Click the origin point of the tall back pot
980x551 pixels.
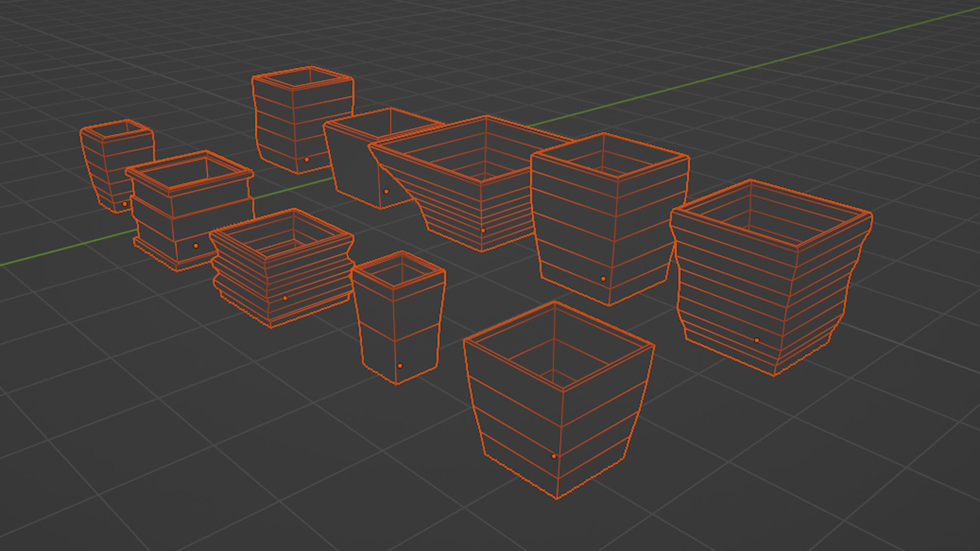click(307, 159)
